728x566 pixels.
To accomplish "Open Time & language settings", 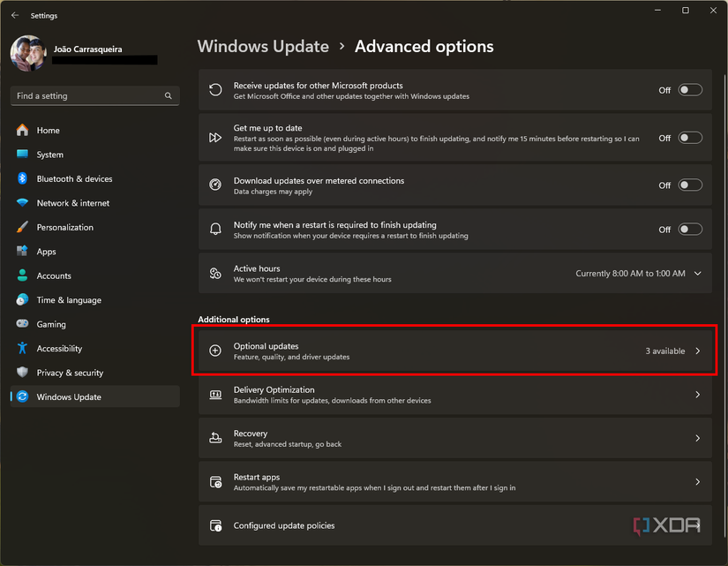I will point(94,299).
